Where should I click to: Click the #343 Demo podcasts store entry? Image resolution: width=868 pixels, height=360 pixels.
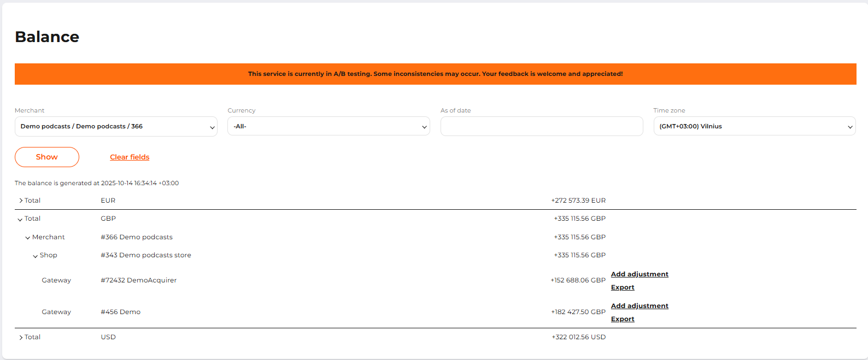point(146,255)
